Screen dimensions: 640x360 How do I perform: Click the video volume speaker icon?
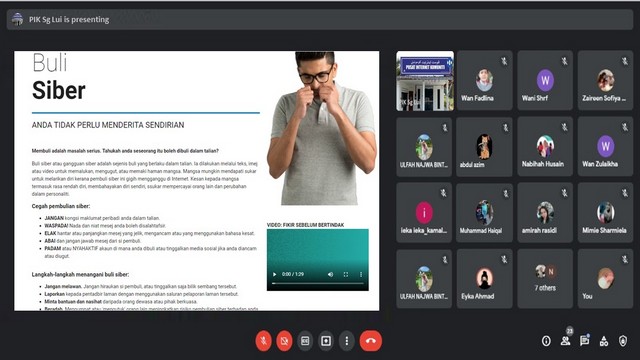[x=331, y=274]
